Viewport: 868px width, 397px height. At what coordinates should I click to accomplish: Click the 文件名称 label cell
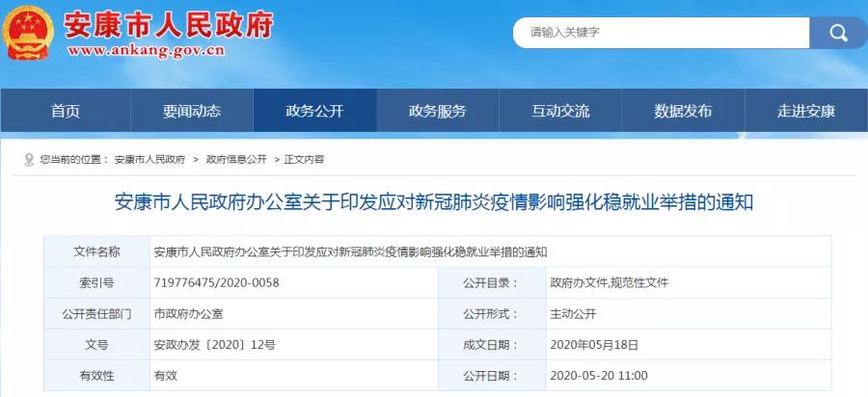96,252
